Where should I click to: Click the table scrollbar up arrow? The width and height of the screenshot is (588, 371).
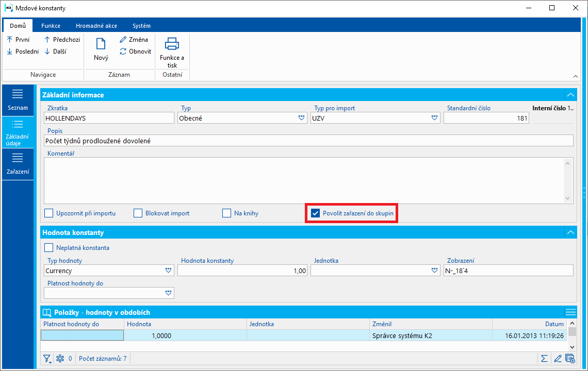pos(572,324)
